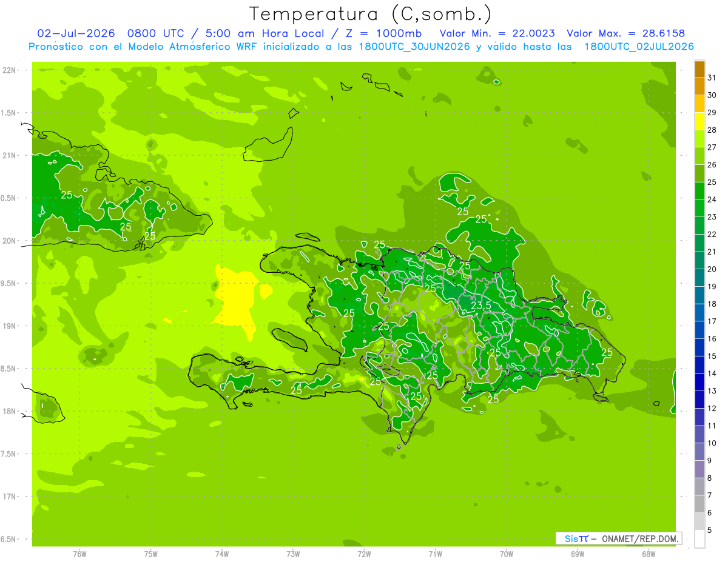Click the 23.5 contour label

pos(480,306)
